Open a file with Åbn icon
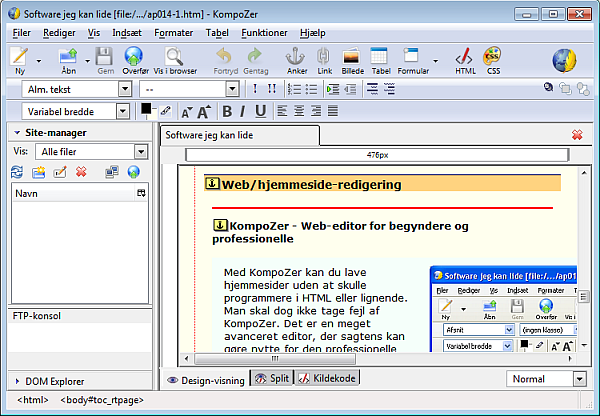The height and width of the screenshot is (416, 600). coord(68,60)
